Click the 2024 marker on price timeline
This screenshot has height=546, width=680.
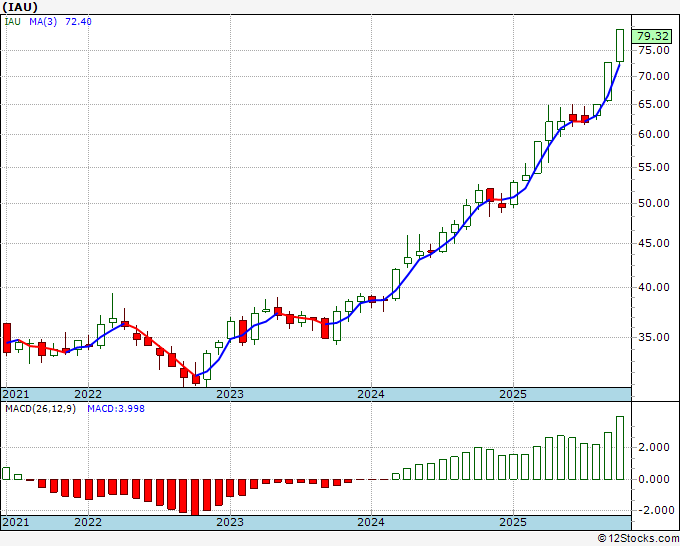coord(371,394)
